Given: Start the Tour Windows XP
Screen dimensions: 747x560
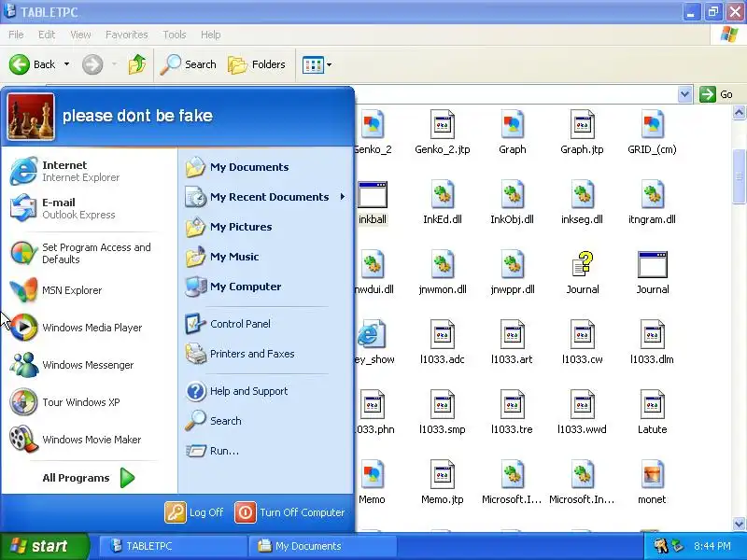Looking at the screenshot, I should 64,402.
